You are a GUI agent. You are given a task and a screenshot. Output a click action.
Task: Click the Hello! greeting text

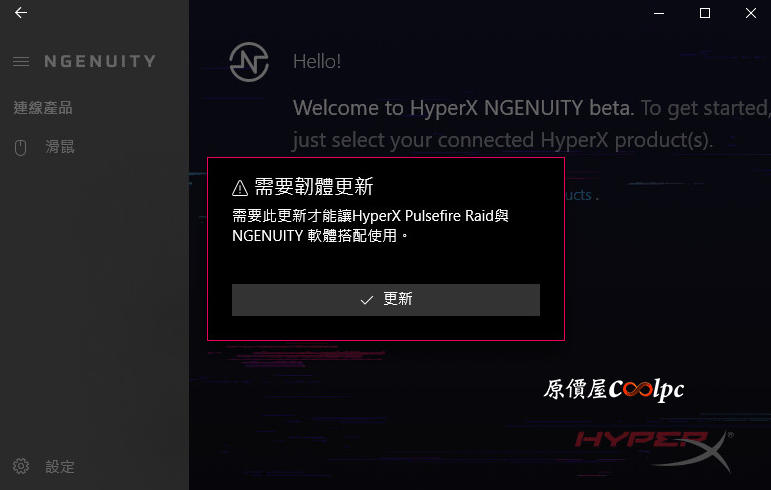tap(317, 62)
